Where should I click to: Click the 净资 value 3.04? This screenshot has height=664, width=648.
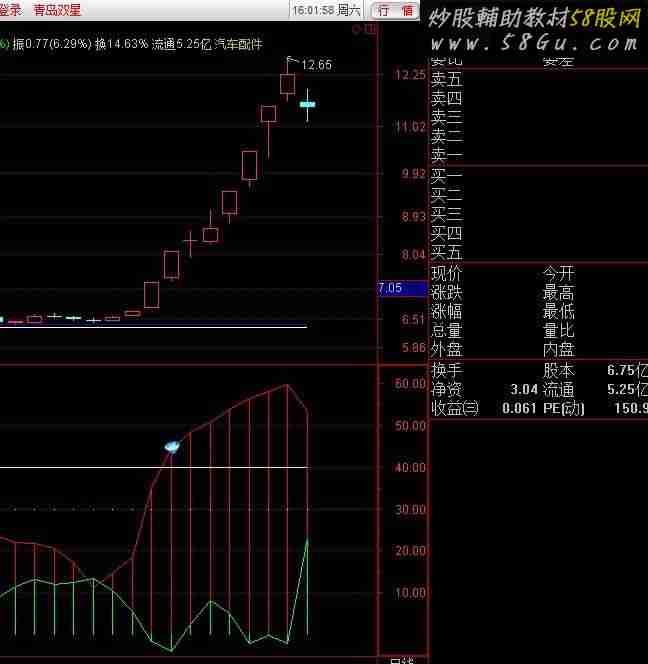pyautogui.click(x=524, y=389)
